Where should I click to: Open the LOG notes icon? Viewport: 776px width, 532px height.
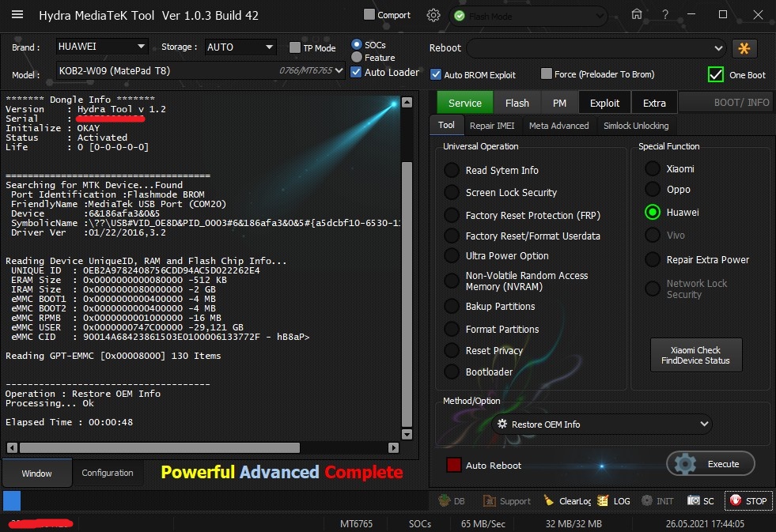(x=603, y=500)
